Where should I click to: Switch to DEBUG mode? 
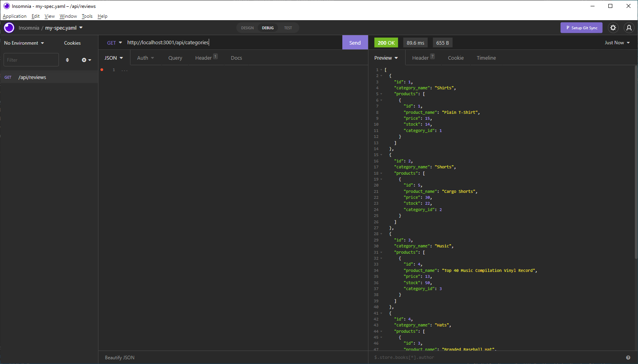coord(268,28)
